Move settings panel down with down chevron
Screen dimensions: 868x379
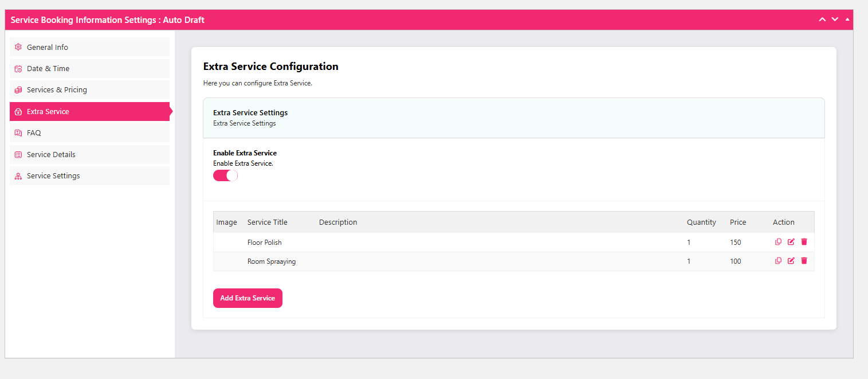coord(835,19)
